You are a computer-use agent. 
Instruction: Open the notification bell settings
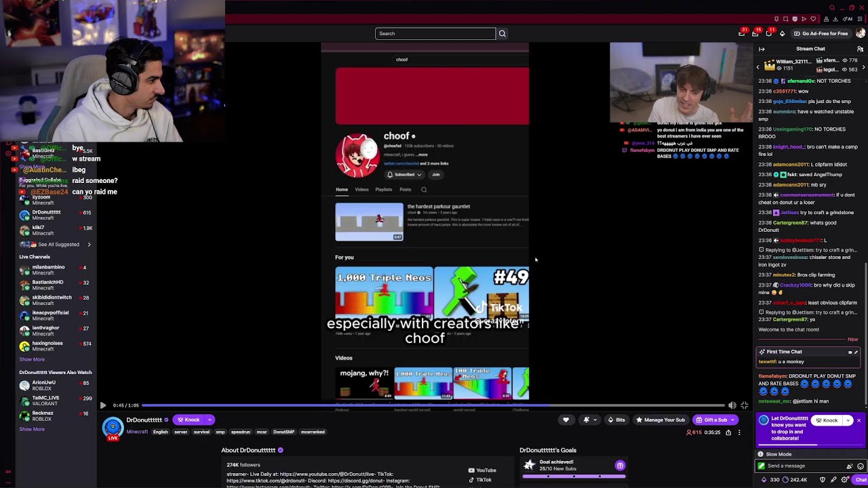pyautogui.click(x=590, y=420)
